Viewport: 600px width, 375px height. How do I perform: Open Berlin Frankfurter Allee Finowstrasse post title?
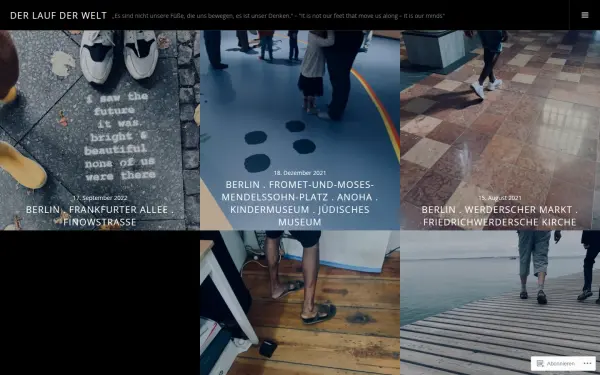[x=100, y=216]
